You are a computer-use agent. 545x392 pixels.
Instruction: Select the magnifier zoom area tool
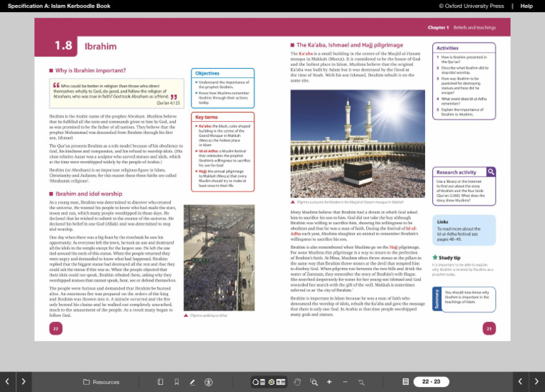coord(314,382)
